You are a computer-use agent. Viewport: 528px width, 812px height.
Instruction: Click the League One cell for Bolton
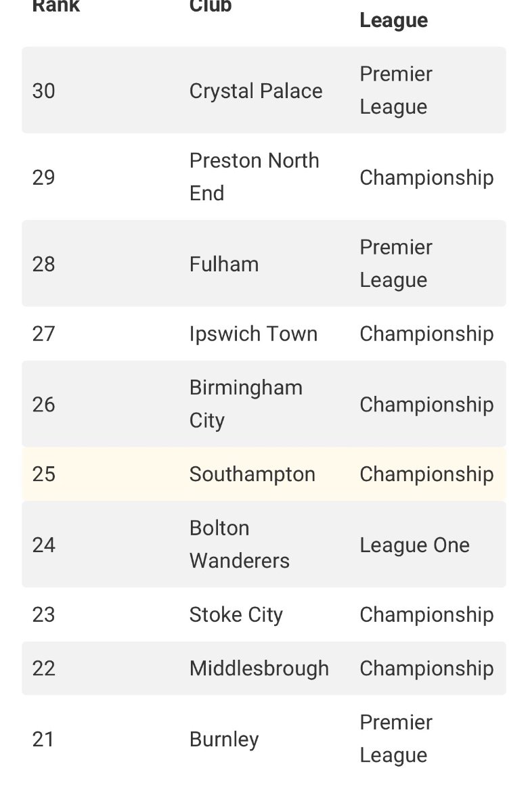pos(414,545)
